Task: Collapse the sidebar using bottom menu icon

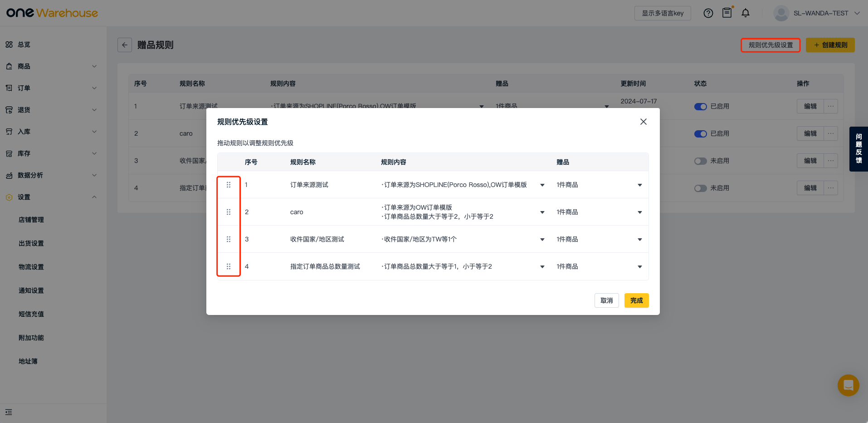Action: [x=9, y=412]
